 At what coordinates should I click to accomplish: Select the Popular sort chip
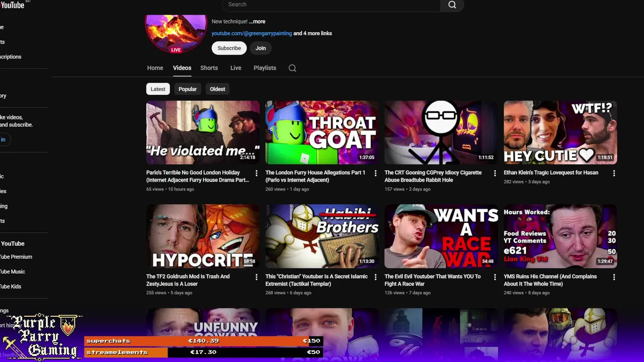[187, 89]
